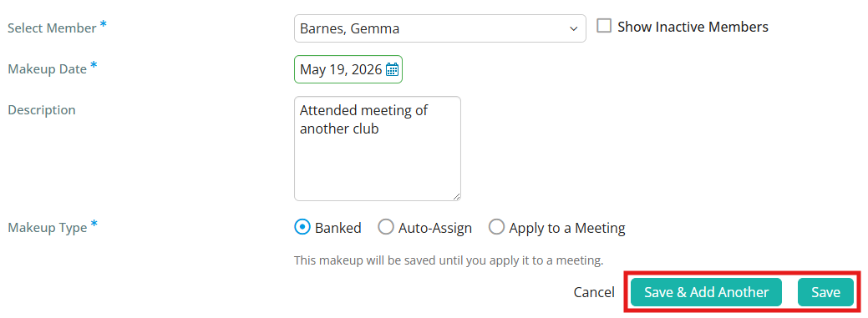Enable the Show Inactive Members checkbox

coord(604,26)
